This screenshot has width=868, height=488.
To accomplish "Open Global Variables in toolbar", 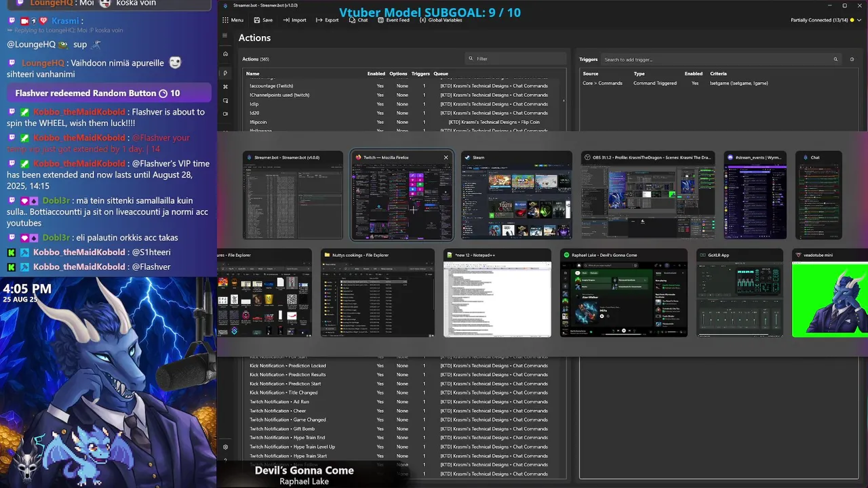I will tap(441, 20).
